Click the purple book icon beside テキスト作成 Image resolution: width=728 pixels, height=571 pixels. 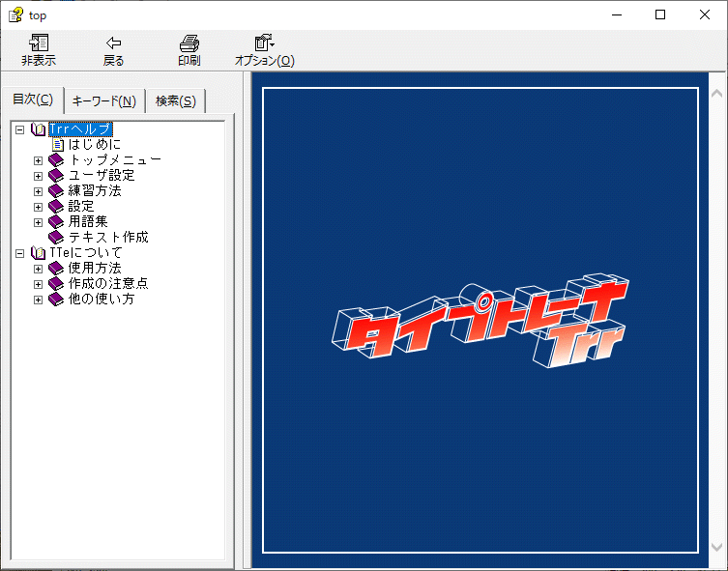(56, 238)
